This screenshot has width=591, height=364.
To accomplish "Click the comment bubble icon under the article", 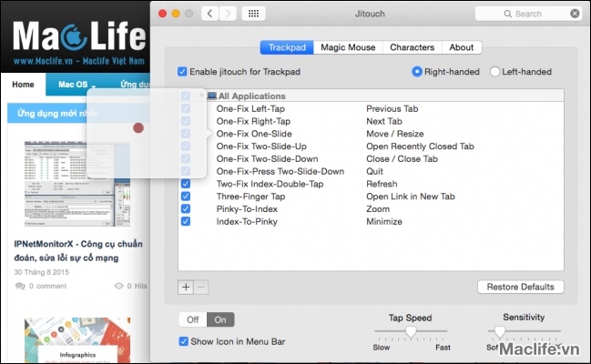I will point(20,286).
